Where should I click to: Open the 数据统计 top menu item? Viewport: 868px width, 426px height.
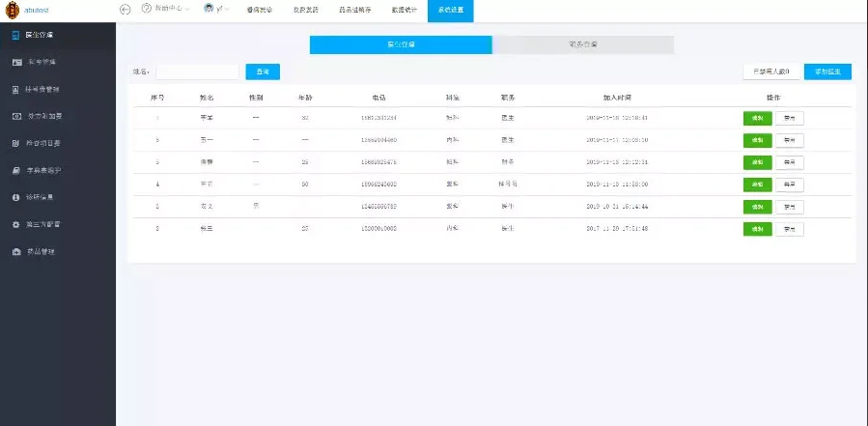[405, 10]
